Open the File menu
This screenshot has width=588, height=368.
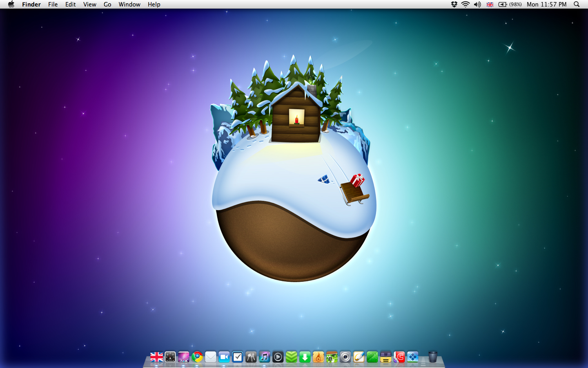(53, 4)
